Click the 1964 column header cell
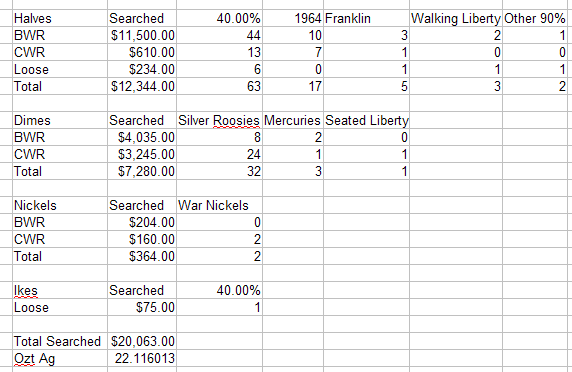572x372 pixels. click(x=293, y=18)
